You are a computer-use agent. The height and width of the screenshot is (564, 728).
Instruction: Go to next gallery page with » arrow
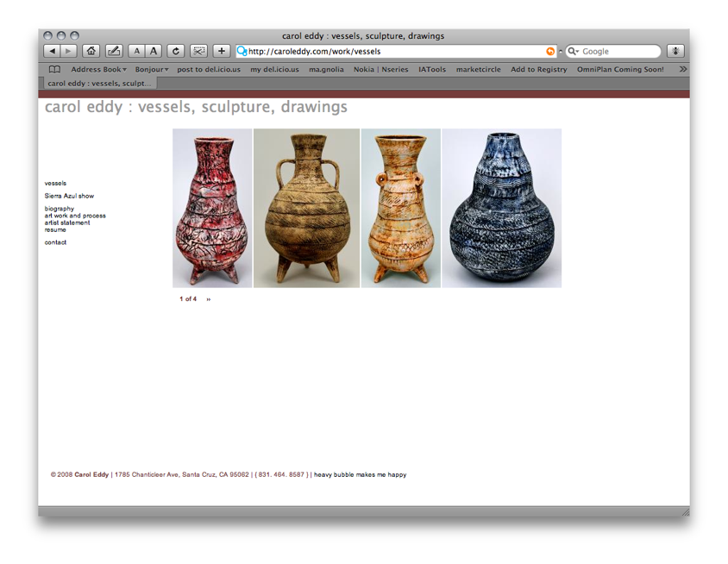pyautogui.click(x=209, y=299)
